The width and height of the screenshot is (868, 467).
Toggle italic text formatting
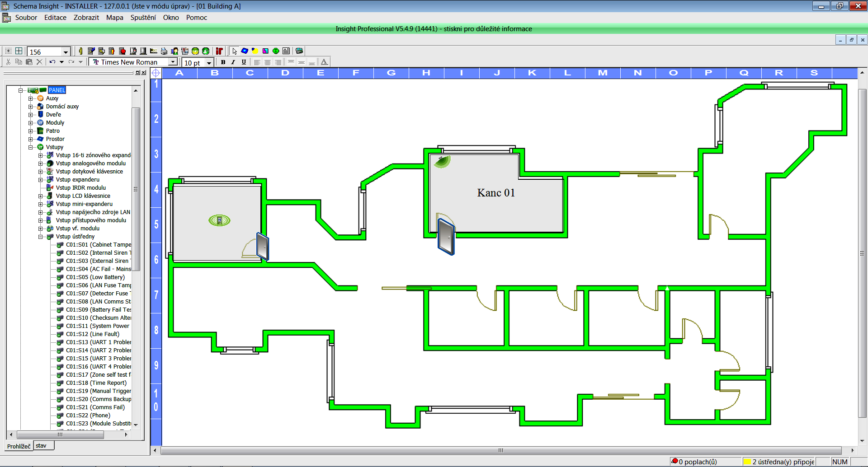233,62
